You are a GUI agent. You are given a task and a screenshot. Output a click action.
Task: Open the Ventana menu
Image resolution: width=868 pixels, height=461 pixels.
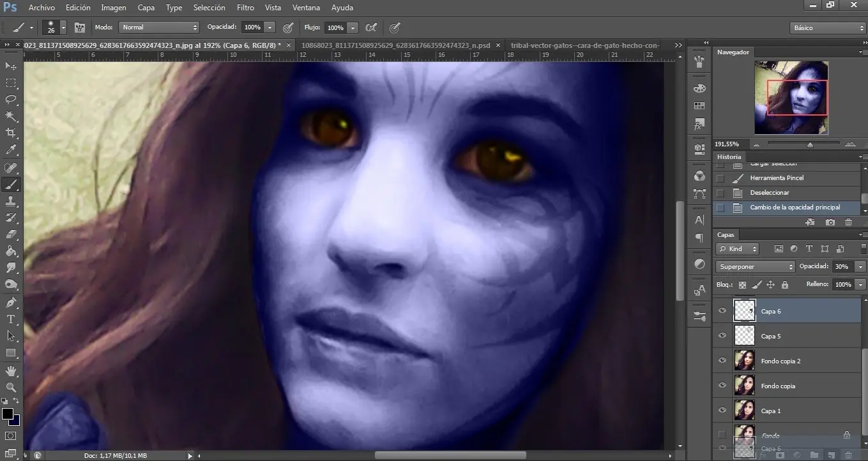point(307,8)
